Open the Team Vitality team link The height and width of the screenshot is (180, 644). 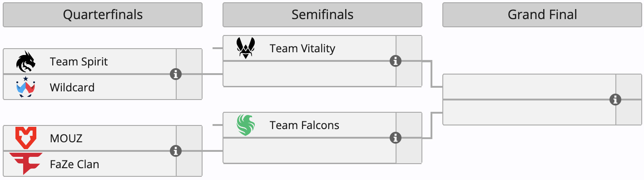pyautogui.click(x=302, y=48)
